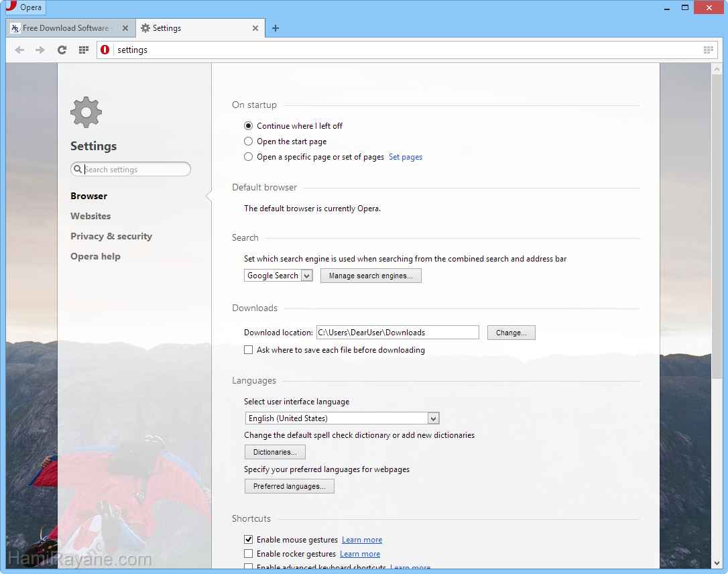Click the Forward navigation arrow
Image resolution: width=728 pixels, height=574 pixels.
(40, 50)
